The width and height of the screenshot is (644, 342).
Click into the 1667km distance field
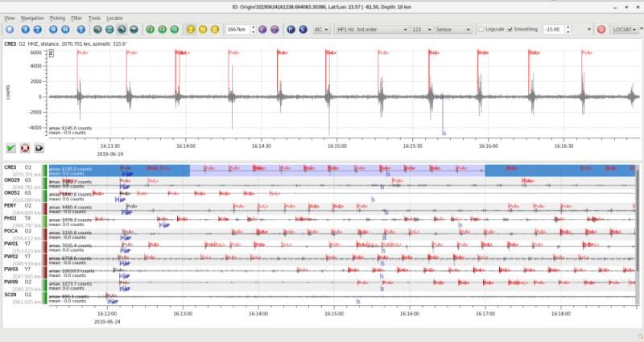point(237,30)
